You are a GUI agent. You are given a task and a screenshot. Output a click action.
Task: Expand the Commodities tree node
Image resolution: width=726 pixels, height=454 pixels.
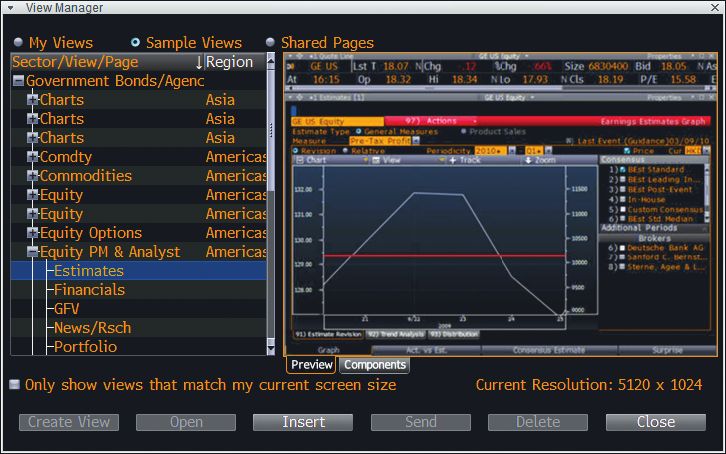pyautogui.click(x=32, y=176)
